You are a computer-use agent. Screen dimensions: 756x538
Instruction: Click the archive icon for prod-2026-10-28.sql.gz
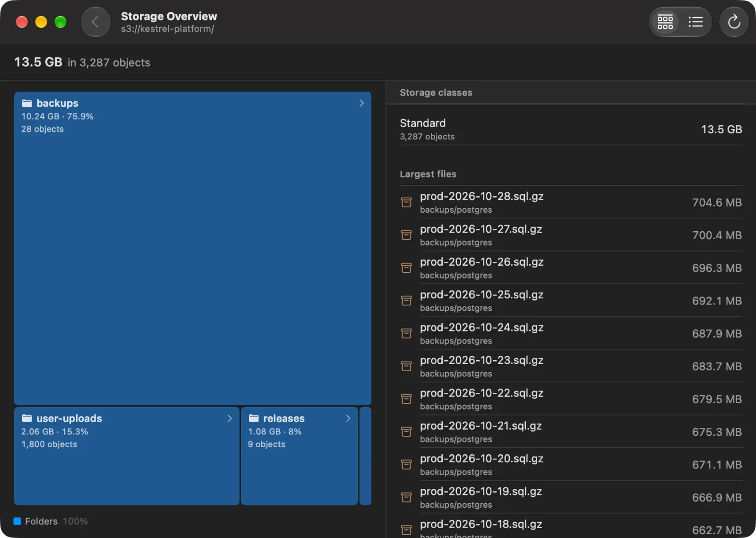pos(406,202)
